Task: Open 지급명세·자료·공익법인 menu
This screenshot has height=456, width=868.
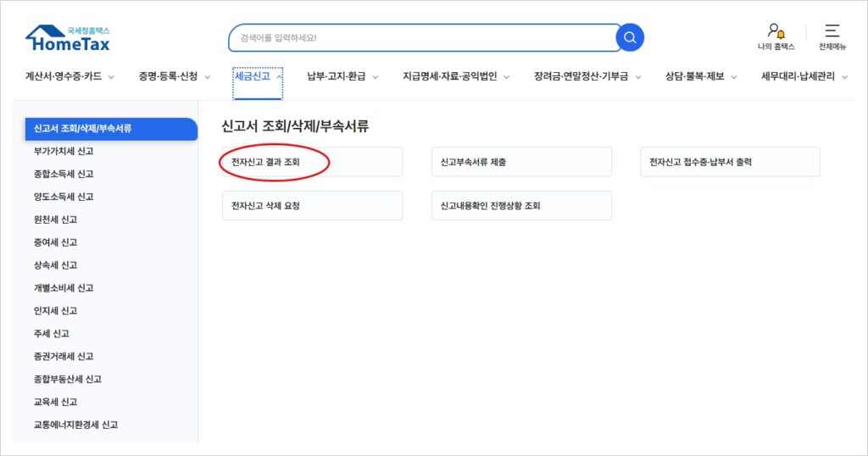Action: [x=450, y=76]
